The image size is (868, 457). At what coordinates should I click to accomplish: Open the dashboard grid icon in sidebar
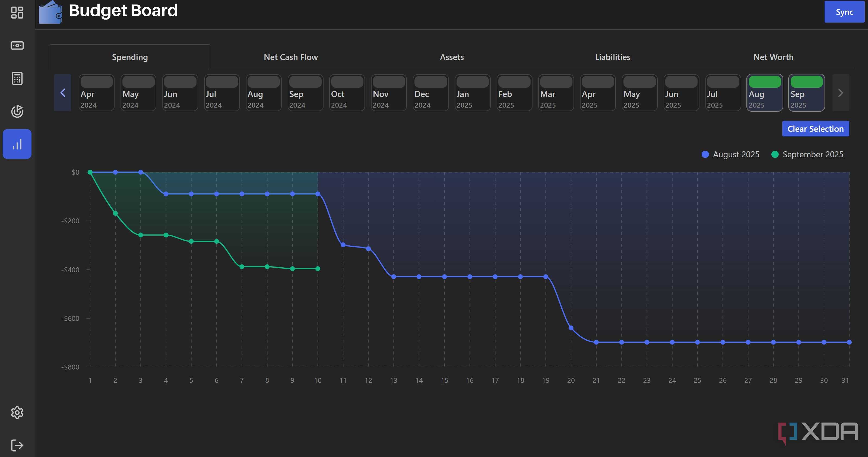tap(17, 12)
